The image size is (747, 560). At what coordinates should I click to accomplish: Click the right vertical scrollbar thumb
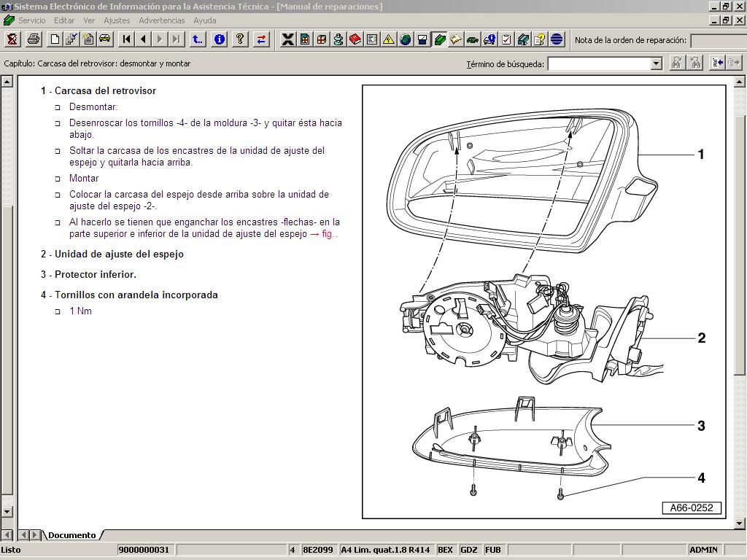740,245
